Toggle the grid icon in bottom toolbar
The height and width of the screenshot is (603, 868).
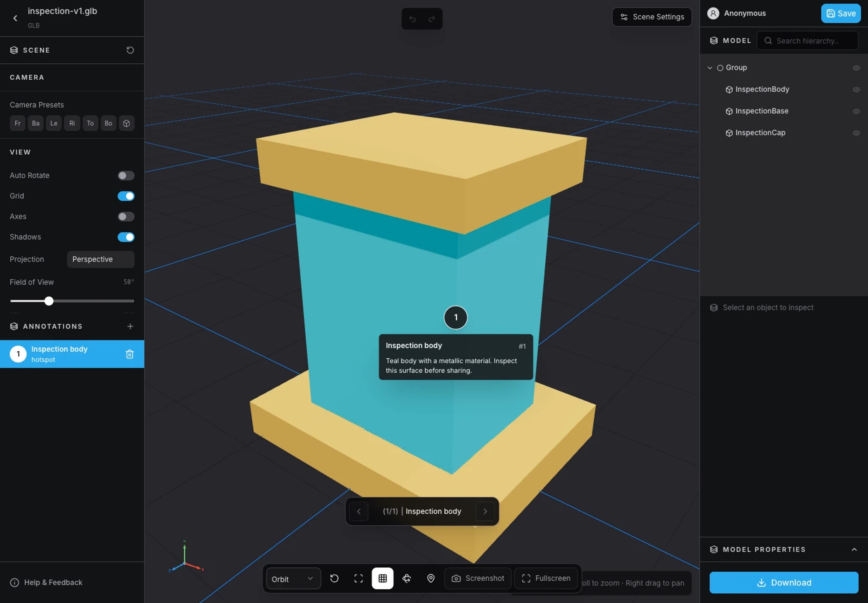click(382, 578)
